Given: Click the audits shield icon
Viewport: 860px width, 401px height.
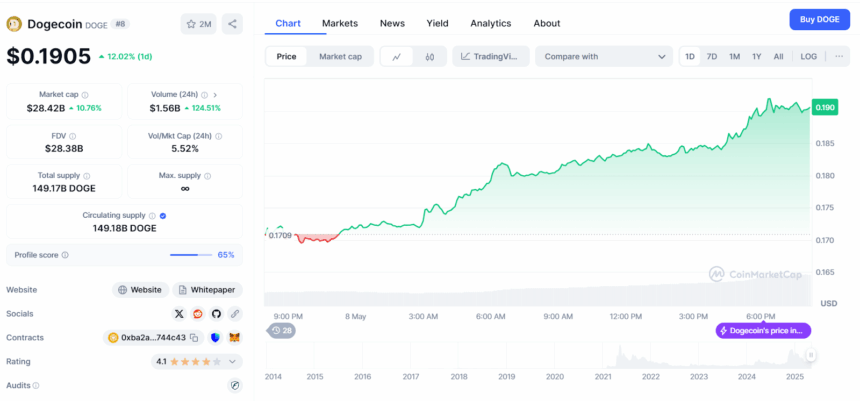Looking at the screenshot, I should pyautogui.click(x=234, y=385).
